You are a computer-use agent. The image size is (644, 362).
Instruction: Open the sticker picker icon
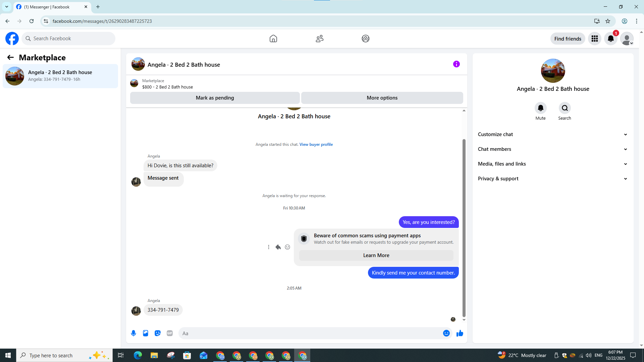[158, 333]
